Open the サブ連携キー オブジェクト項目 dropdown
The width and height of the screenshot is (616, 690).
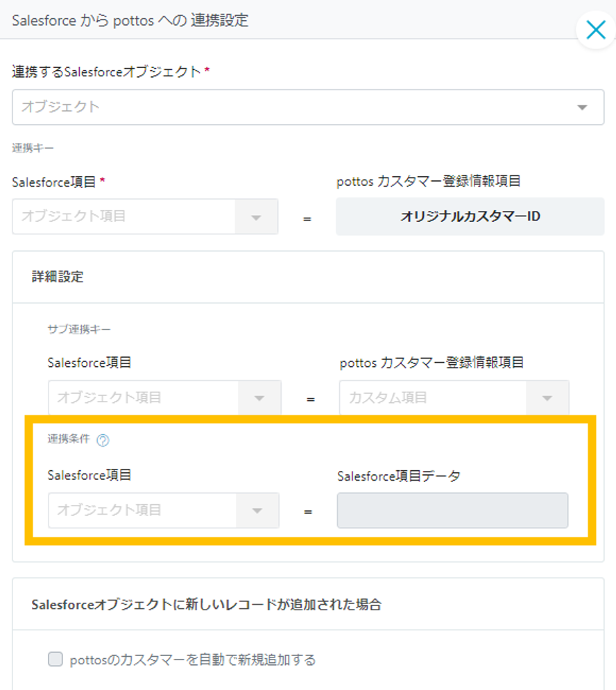(164, 398)
